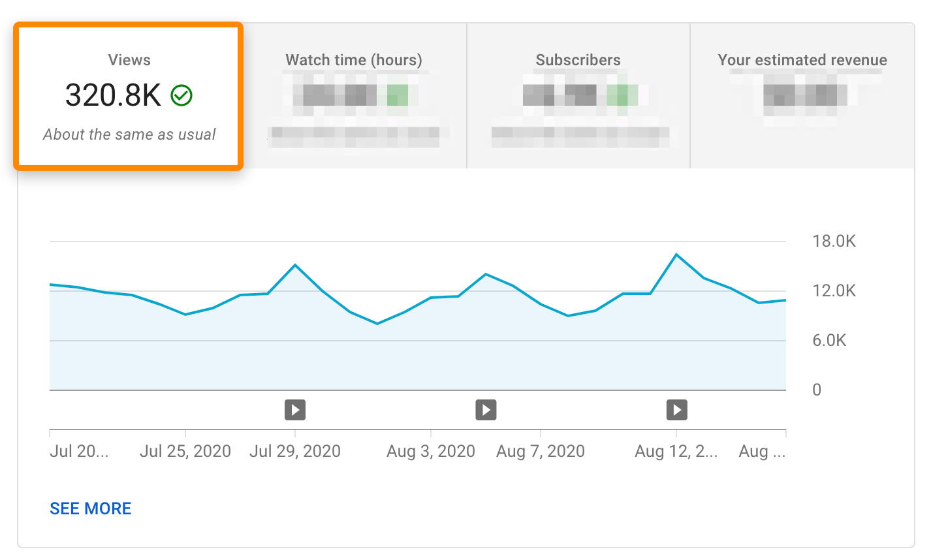931x560 pixels.
Task: Click the play icon near Aug 7
Action: 486,410
